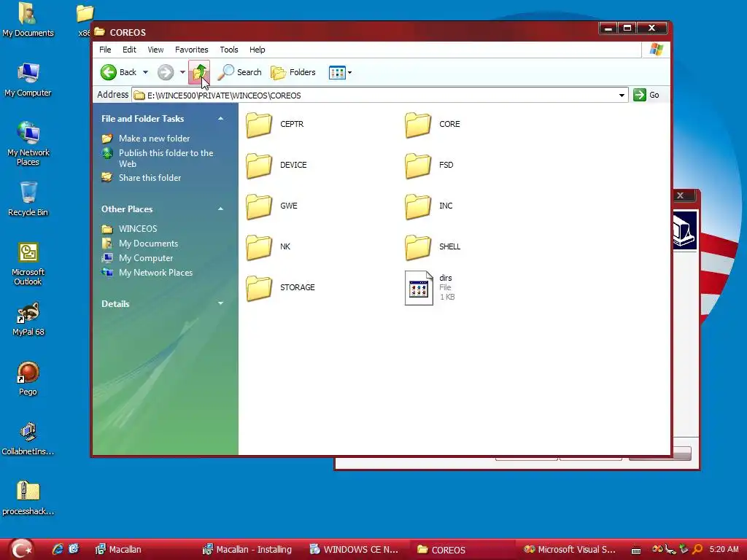Open the Views dropdown arrow

coord(349,72)
